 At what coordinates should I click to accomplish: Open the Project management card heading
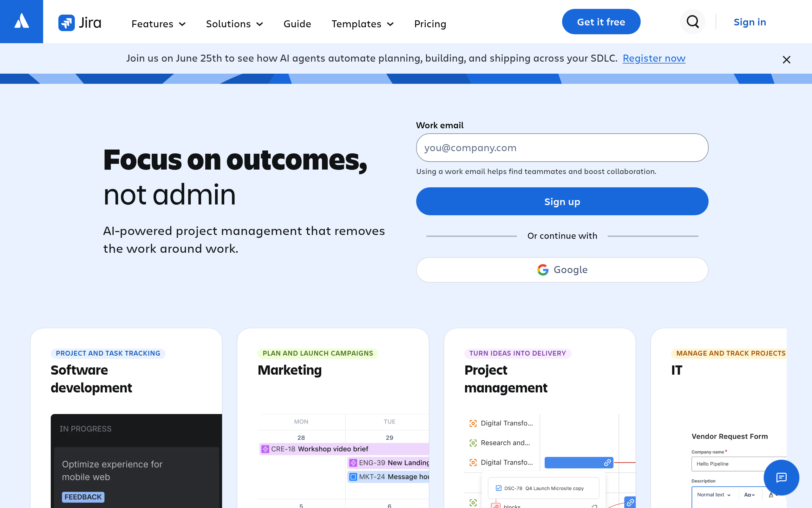tap(506, 379)
